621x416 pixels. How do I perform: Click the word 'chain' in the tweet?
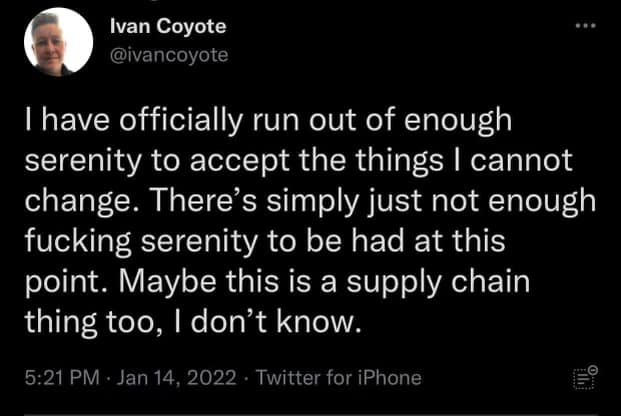491,279
